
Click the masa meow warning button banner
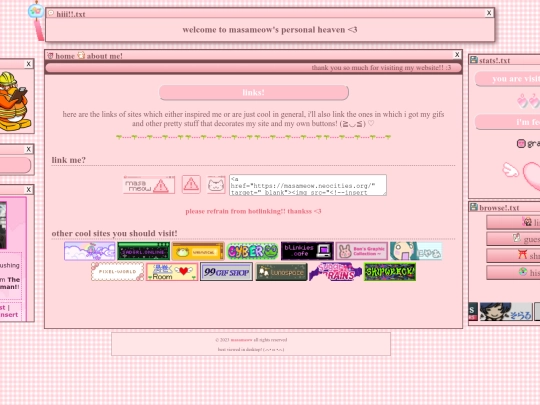coord(149,185)
